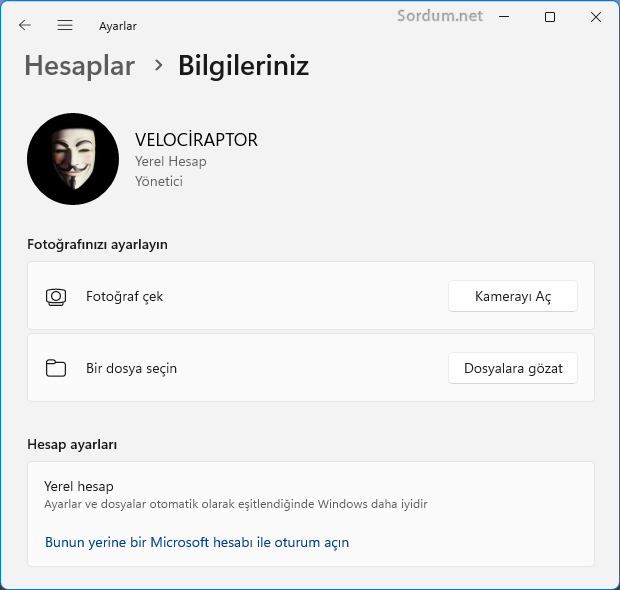Click the Kamerayı Aç button
This screenshot has width=620, height=590.
click(513, 296)
